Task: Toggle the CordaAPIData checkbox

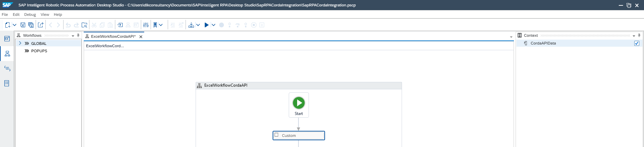Action: click(x=637, y=43)
